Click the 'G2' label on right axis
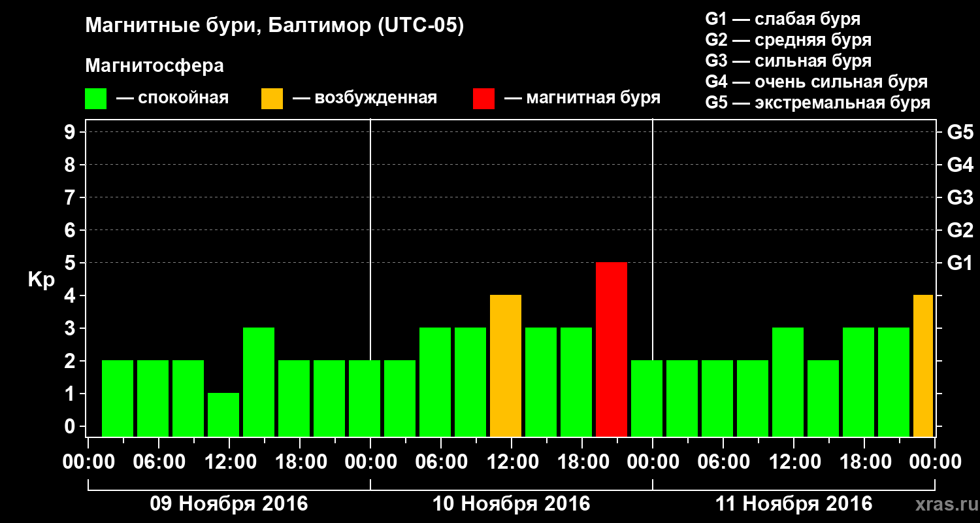Viewport: 980px width, 523px height. [x=960, y=230]
